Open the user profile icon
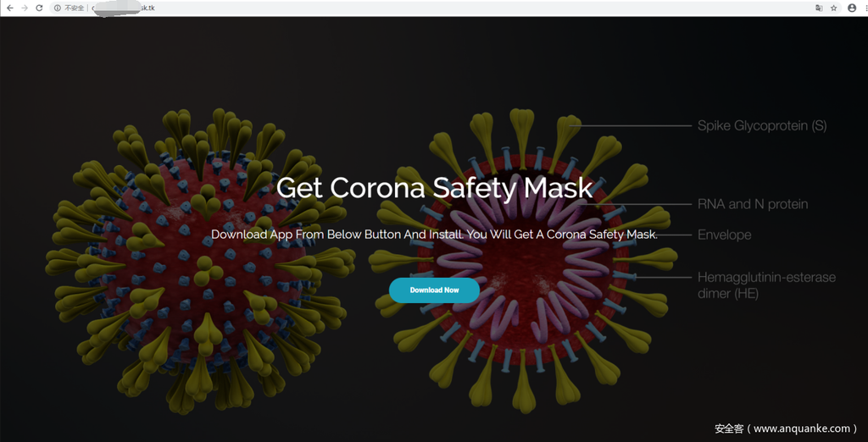This screenshot has height=442, width=868. click(x=852, y=8)
